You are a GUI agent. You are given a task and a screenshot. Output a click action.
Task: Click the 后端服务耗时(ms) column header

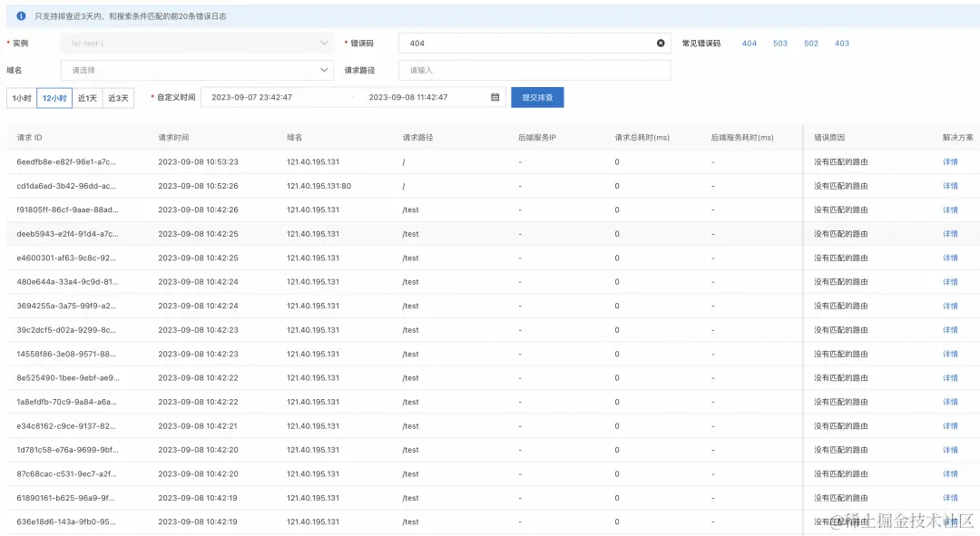742,138
